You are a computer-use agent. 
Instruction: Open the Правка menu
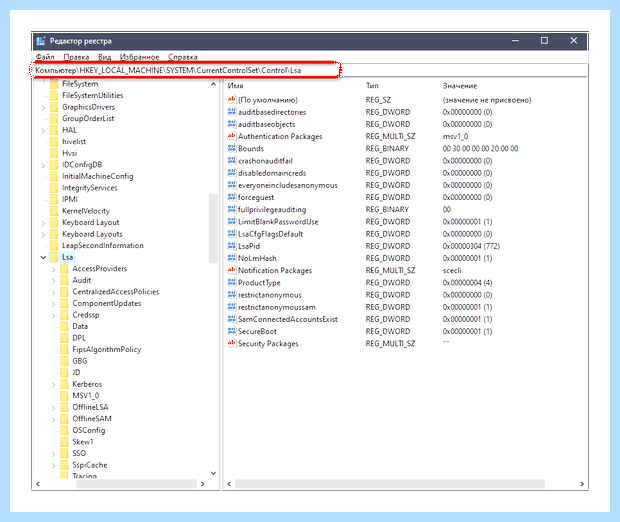[76, 57]
